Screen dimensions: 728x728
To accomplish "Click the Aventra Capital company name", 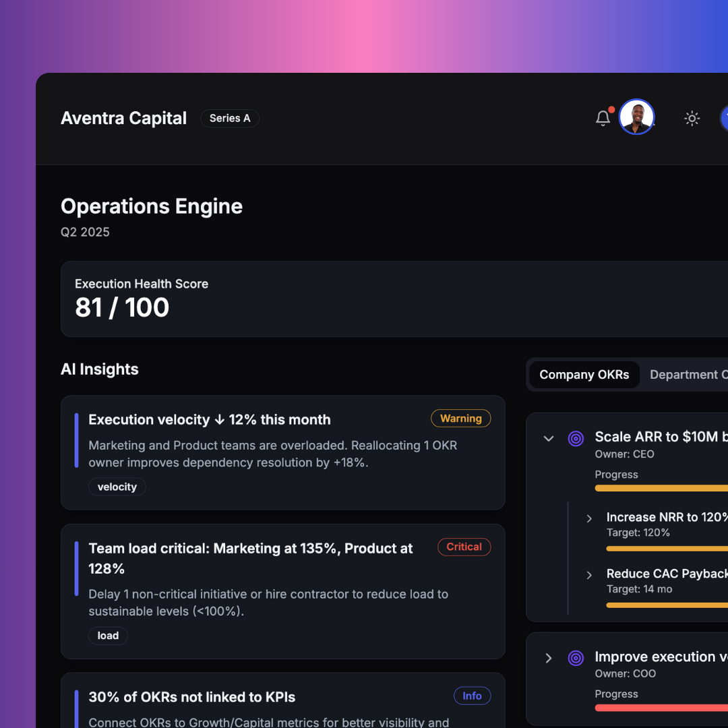I will [x=123, y=119].
